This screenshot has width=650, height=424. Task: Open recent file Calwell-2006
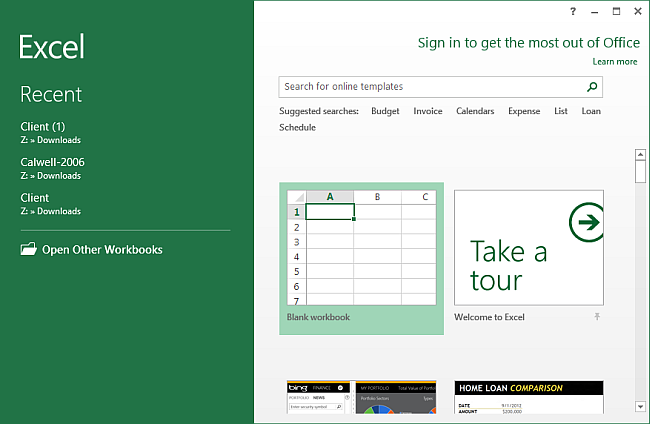[x=50, y=162]
